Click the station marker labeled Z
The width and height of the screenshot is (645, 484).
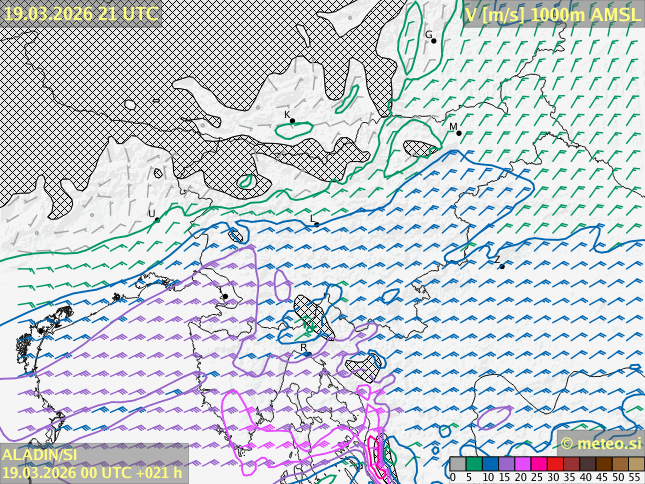[502, 266]
